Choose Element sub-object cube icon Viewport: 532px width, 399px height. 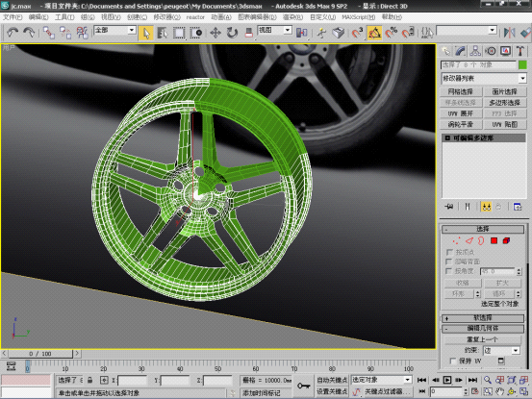pyautogui.click(x=506, y=240)
